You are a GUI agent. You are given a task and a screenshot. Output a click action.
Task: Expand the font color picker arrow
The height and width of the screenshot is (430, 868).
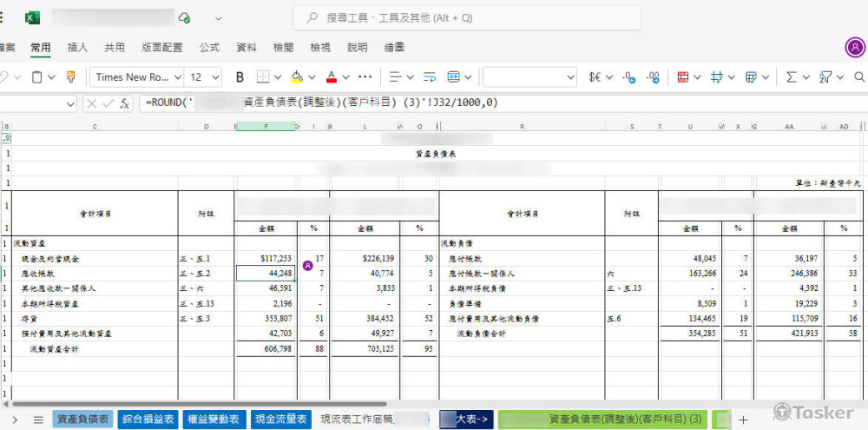coord(346,77)
